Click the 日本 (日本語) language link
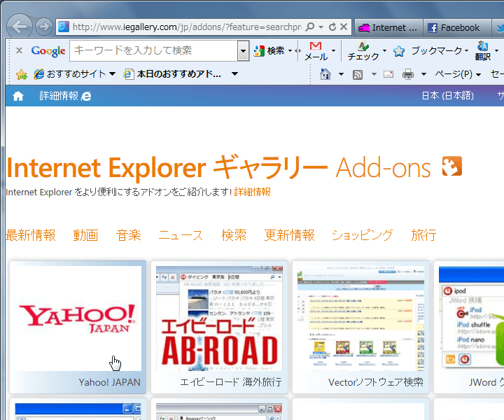The width and height of the screenshot is (504, 420). coord(448,96)
